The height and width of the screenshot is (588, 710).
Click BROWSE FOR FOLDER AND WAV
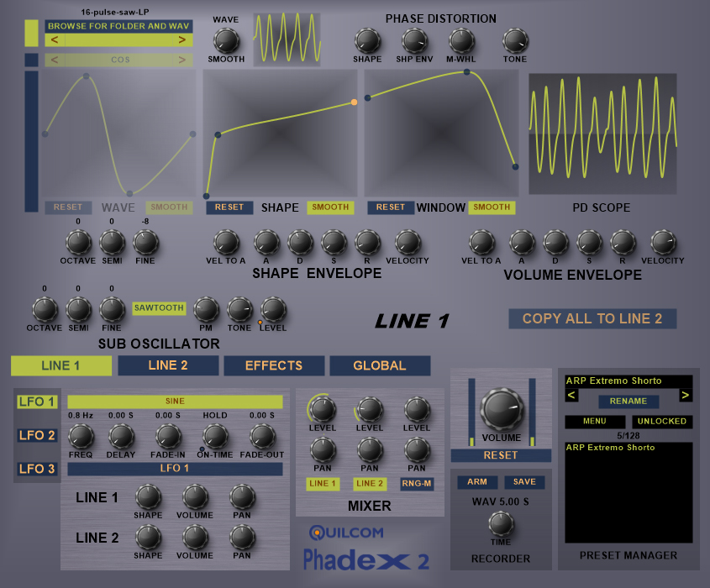pyautogui.click(x=118, y=26)
